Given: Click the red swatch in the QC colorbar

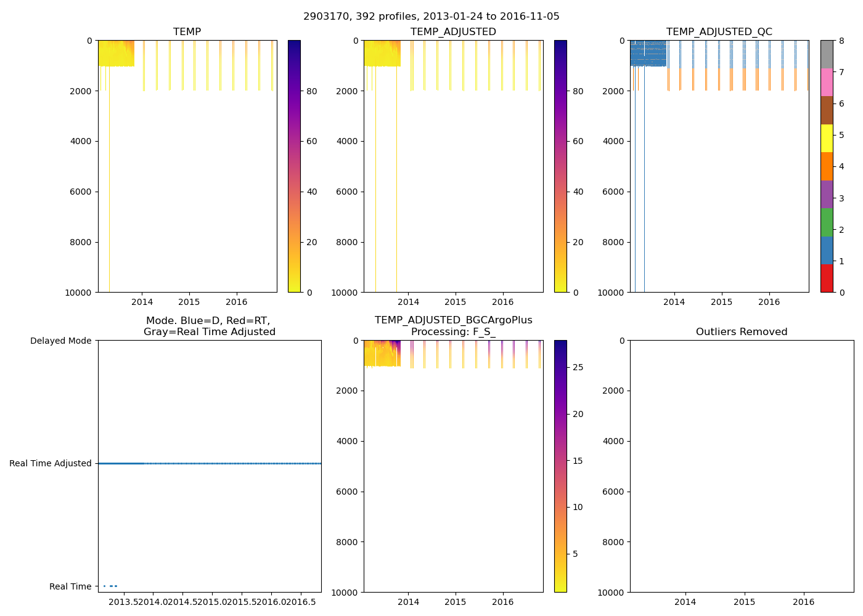Looking at the screenshot, I should click(x=827, y=278).
